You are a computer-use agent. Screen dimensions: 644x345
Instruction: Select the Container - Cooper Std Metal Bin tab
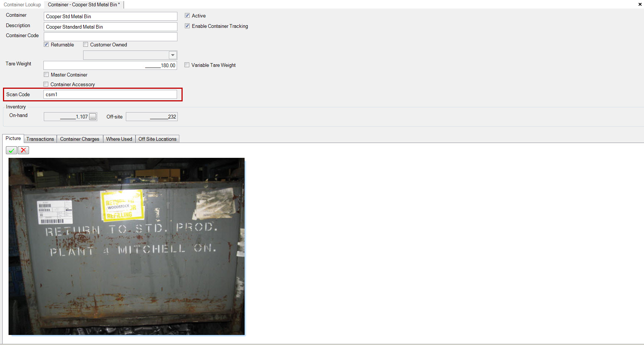click(x=84, y=4)
